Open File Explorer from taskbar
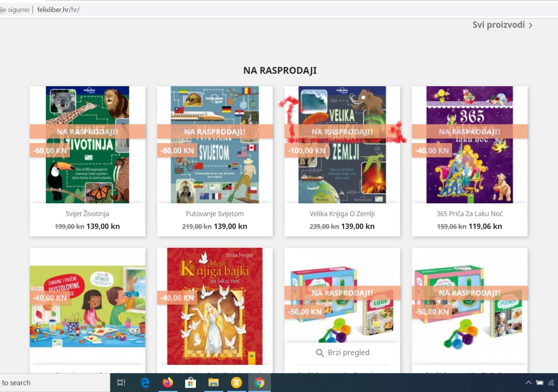This screenshot has height=392, width=558. (213, 383)
